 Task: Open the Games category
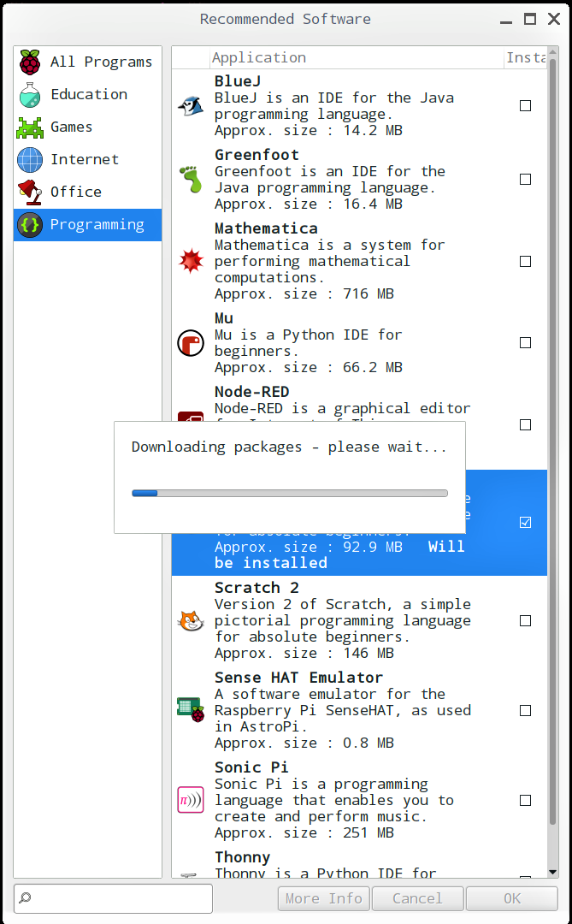(x=88, y=127)
